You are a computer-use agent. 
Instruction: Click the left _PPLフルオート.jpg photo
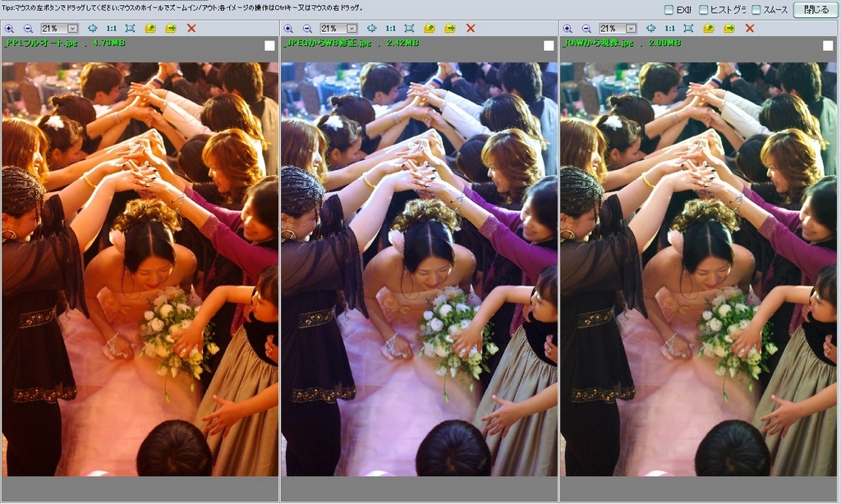(x=140, y=269)
